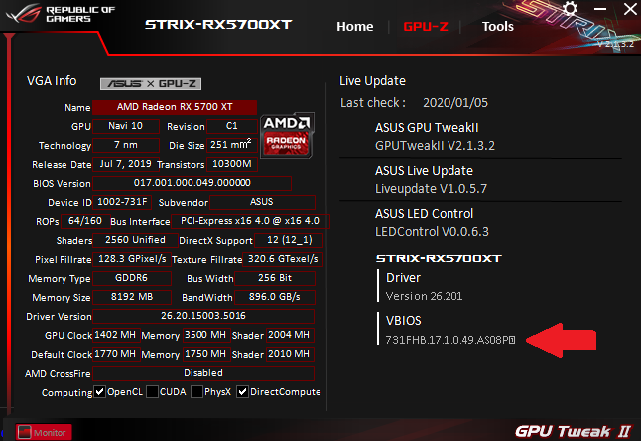This screenshot has height=441, width=641.
Task: Click the Technology value 7 nm
Action: (126, 145)
